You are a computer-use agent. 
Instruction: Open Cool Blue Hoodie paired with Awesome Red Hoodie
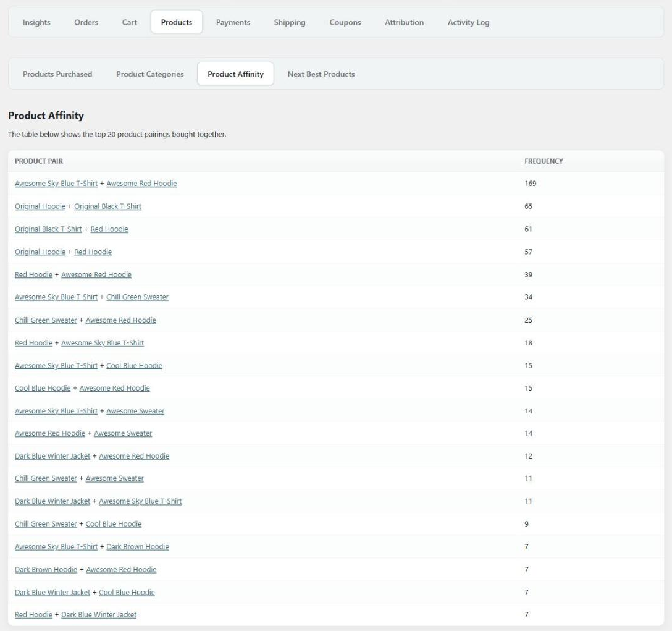43,388
